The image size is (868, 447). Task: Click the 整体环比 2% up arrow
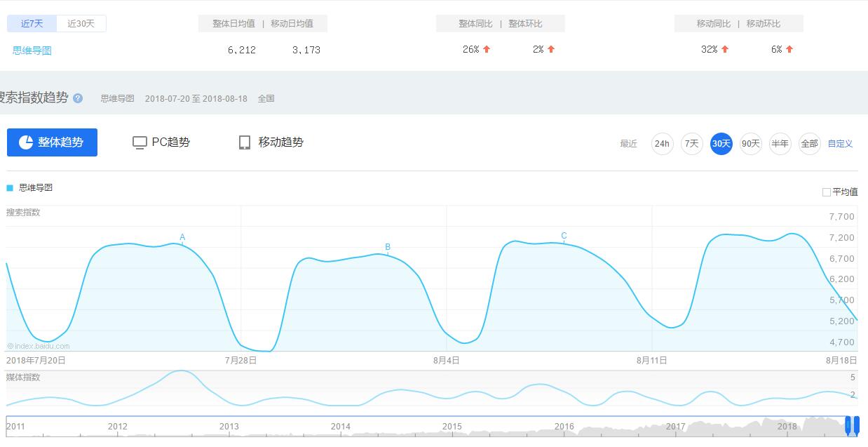551,50
